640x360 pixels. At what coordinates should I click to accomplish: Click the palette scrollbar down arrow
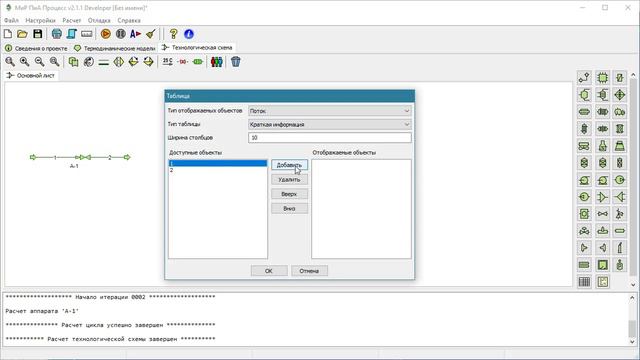[633, 284]
